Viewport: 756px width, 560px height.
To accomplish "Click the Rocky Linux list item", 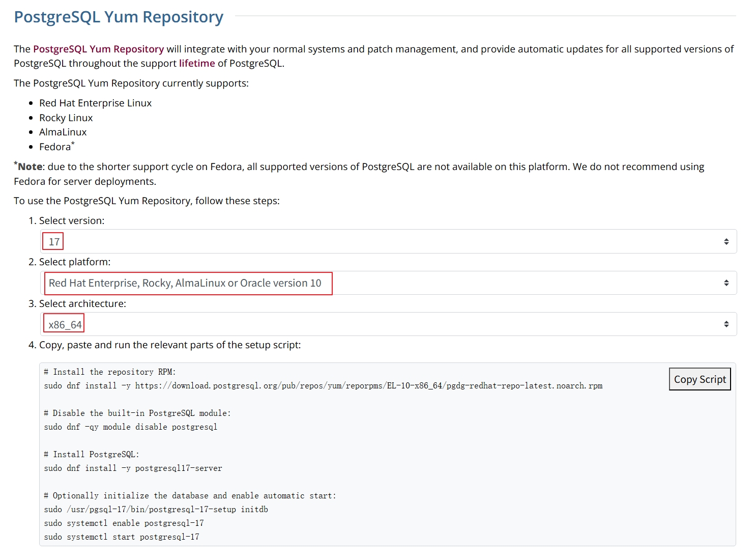I will tap(66, 118).
